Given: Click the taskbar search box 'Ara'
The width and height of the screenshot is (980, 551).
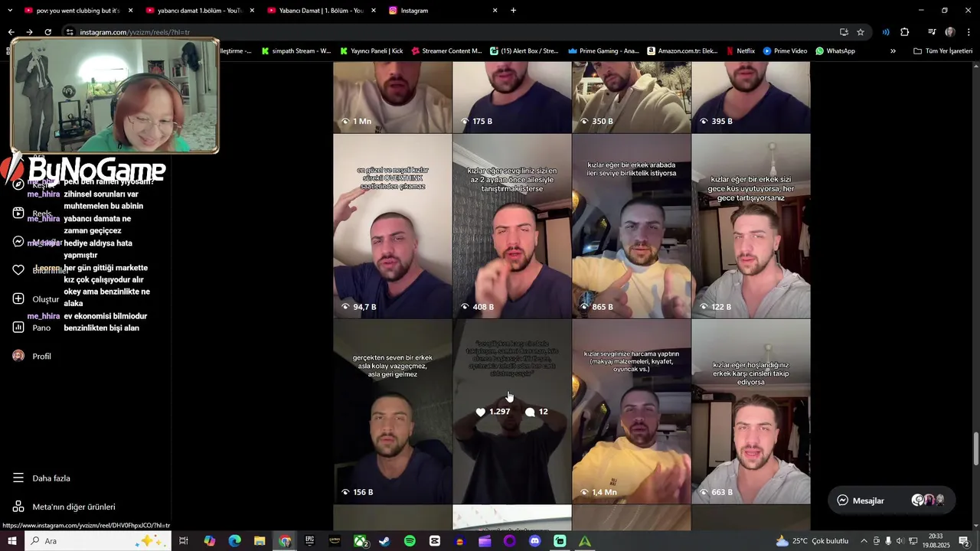Looking at the screenshot, I should (97, 541).
